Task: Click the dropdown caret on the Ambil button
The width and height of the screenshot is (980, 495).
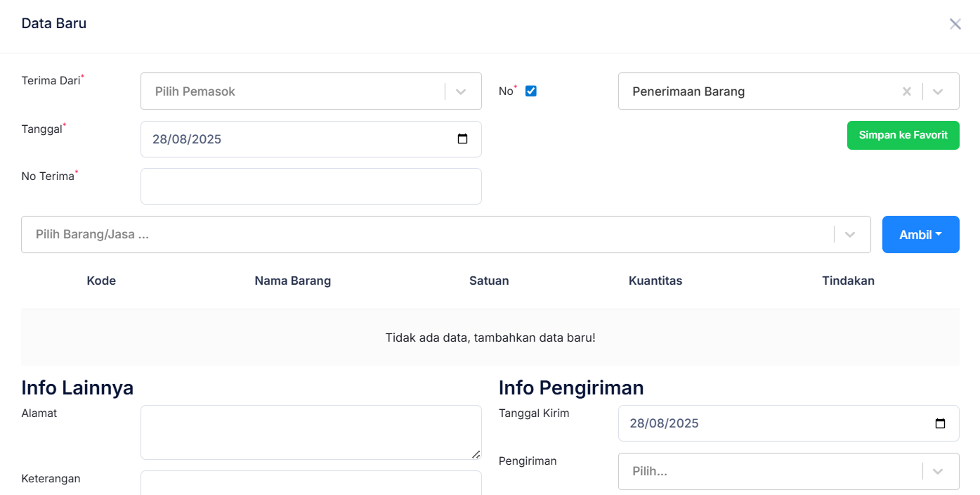Action: click(x=938, y=234)
